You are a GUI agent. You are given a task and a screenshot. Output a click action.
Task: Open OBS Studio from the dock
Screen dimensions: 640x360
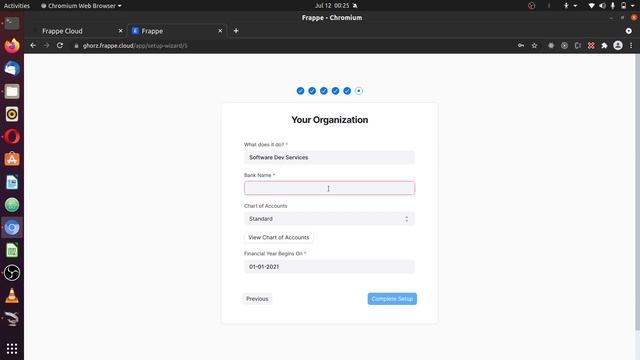click(x=12, y=273)
